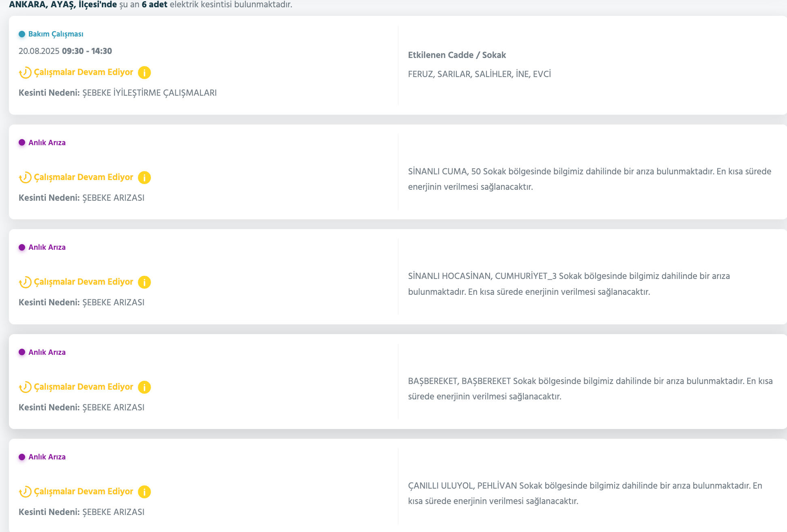Click info icon for ÇANILLI ULUYOL outage

pos(144,492)
